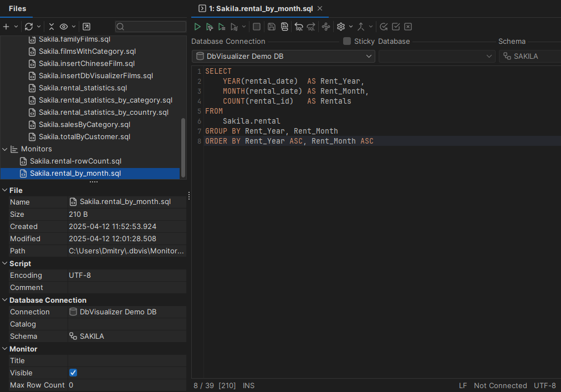Select Sakila.rental-rowCount.sql under Monitors
Viewport: 561px width, 392px height.
76,161
